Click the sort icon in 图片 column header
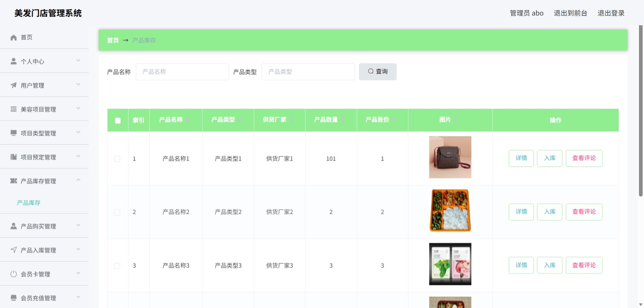Screen dimensions: 644x308 (x=456, y=120)
